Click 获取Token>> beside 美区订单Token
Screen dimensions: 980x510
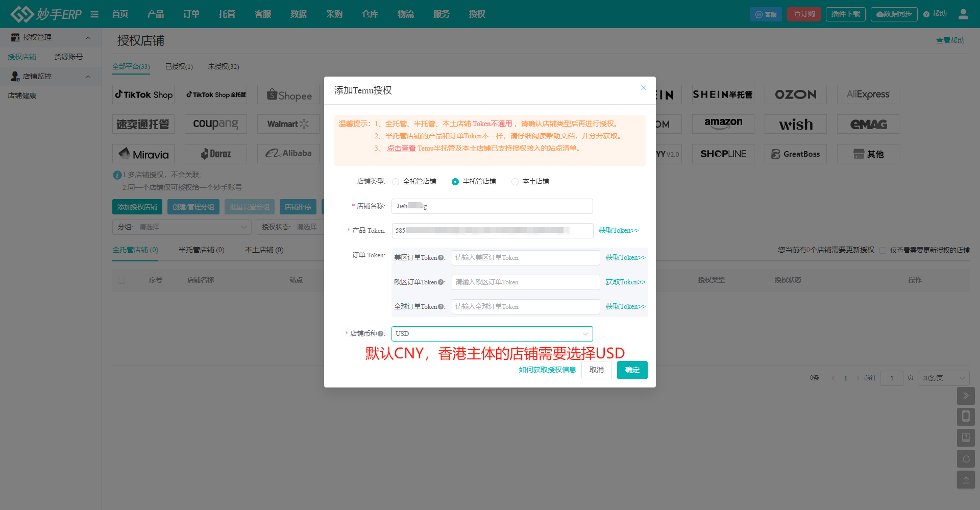(626, 258)
